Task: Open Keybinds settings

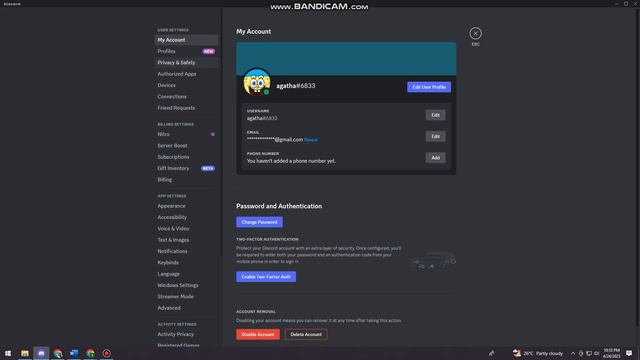Action: coord(186,263)
